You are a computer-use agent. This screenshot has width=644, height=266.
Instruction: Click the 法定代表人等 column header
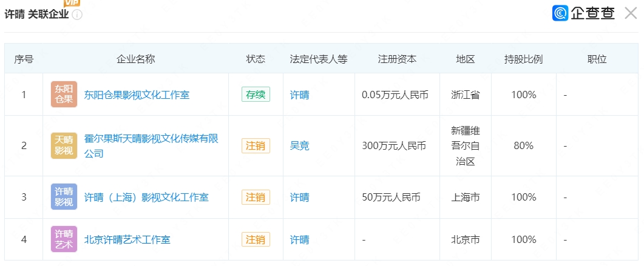319,59
